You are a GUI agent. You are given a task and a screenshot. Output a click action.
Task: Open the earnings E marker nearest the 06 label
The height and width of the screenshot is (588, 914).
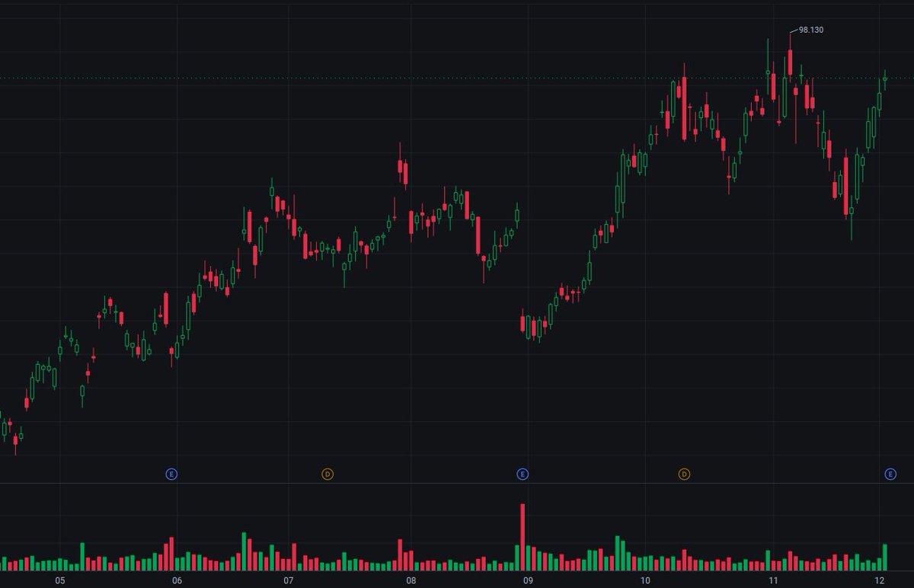click(x=171, y=475)
